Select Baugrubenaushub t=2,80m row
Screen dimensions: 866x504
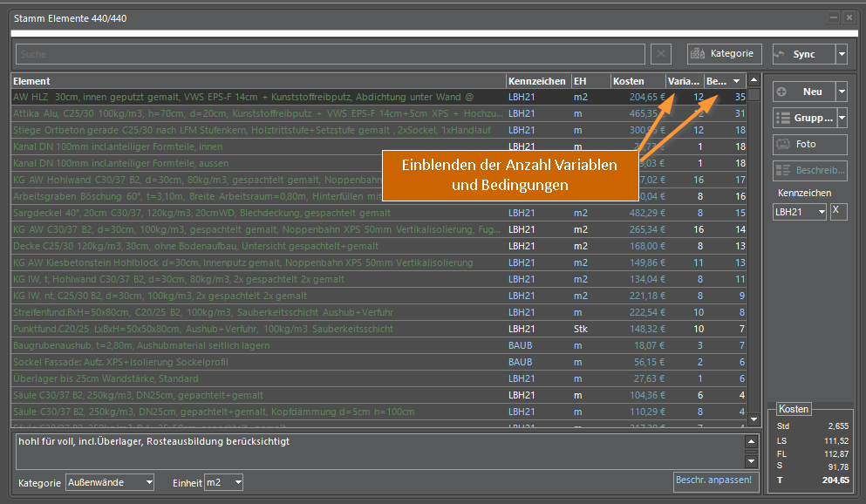click(378, 345)
